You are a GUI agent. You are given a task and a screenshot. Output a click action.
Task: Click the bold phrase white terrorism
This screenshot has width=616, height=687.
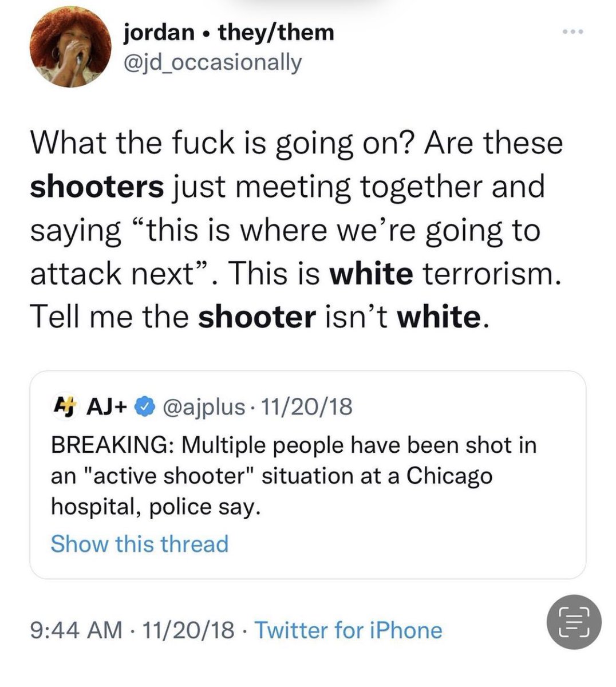tap(442, 274)
